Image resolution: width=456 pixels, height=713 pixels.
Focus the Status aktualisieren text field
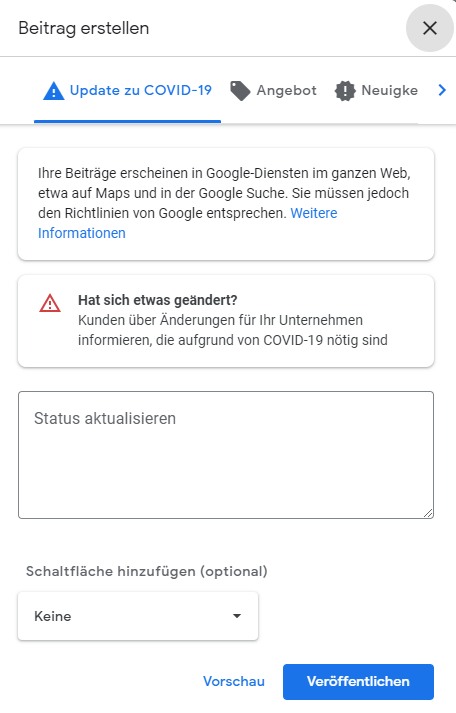[226, 455]
